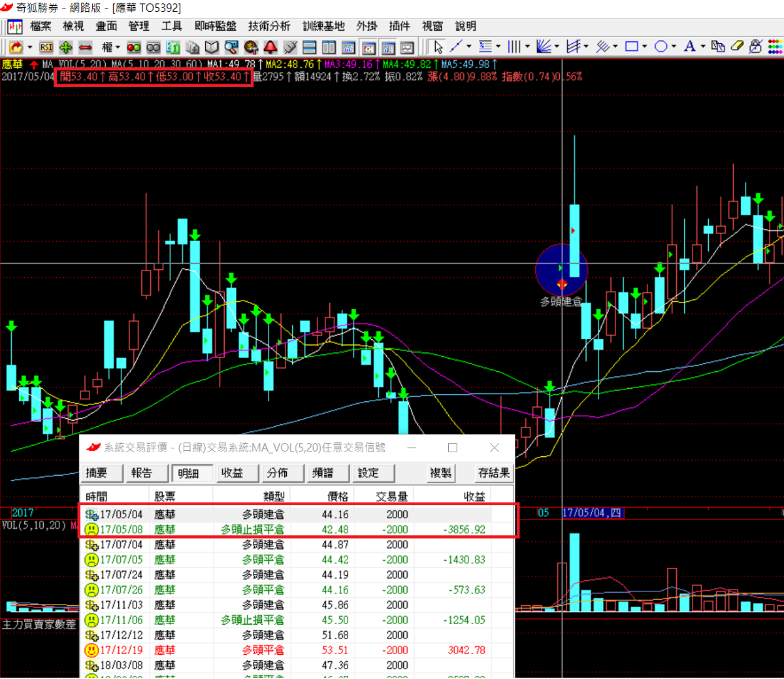Select the rectangle drawing tool
Viewport: 784px width, 679px height.
pyautogui.click(x=632, y=46)
